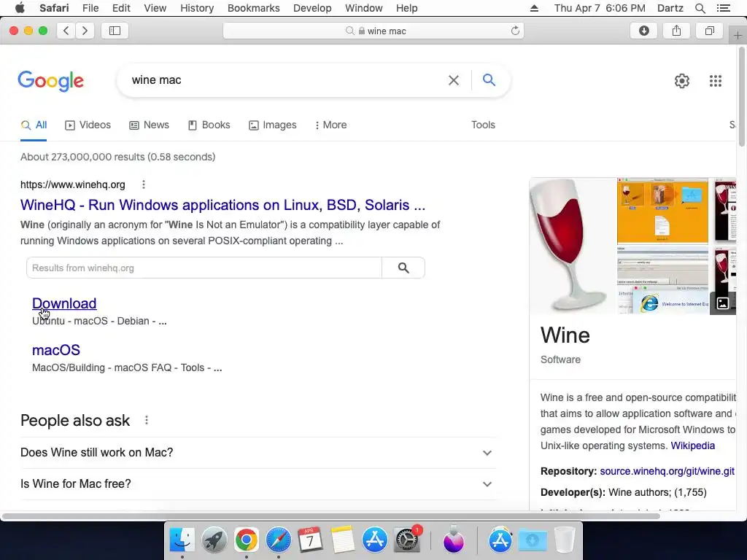Follow the Wikipedia link in Wine panel
Screen dimensions: 747x560
pyautogui.click(x=693, y=446)
